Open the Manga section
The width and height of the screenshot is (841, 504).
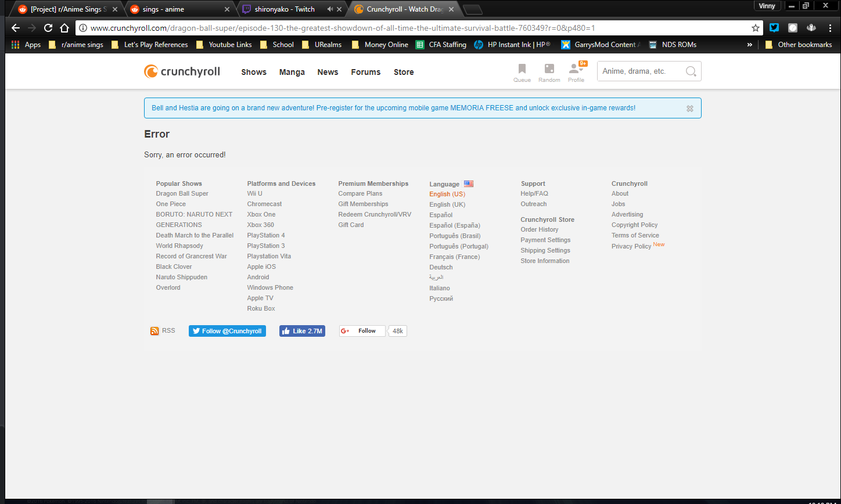292,72
